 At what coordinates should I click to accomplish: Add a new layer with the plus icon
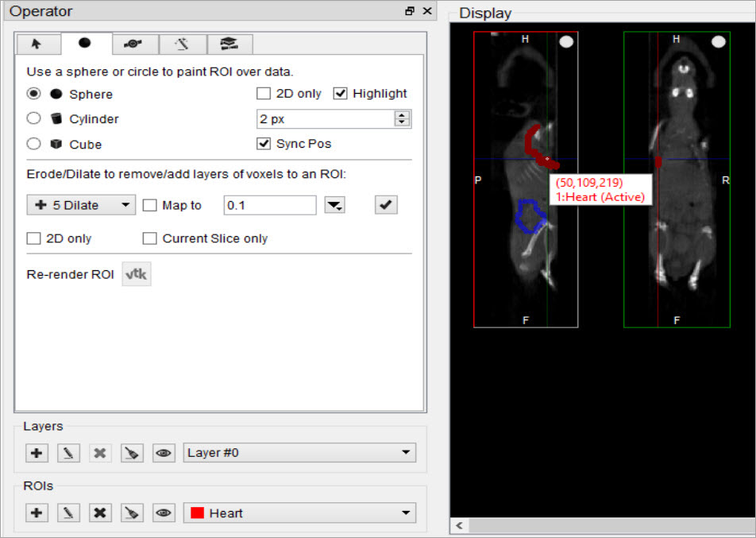37,452
